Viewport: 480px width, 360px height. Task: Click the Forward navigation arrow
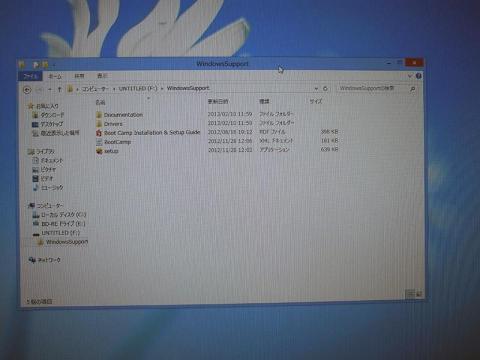point(39,89)
